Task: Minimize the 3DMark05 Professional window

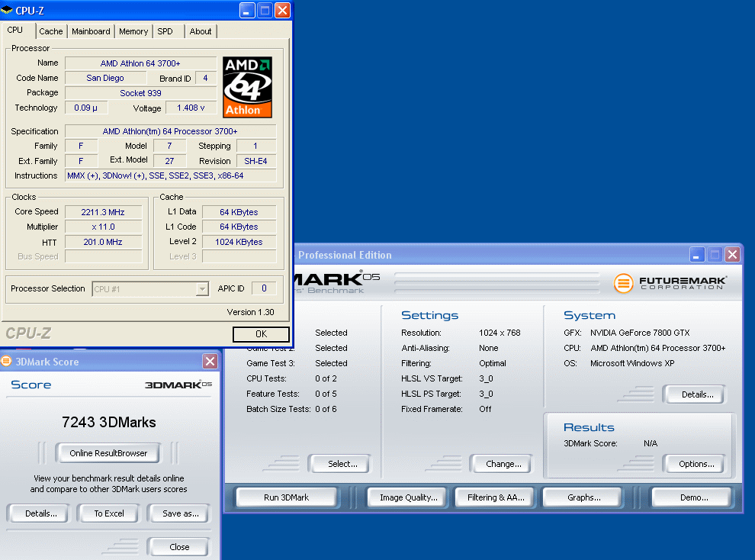Action: [697, 254]
